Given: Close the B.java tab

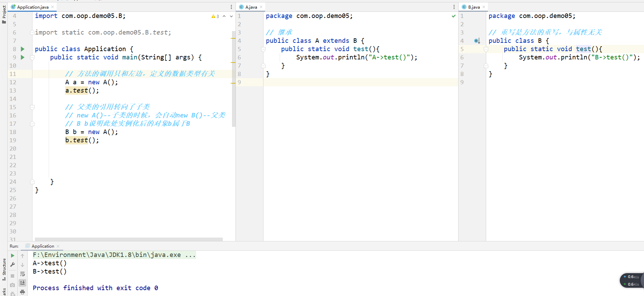Looking at the screenshot, I should click(484, 7).
